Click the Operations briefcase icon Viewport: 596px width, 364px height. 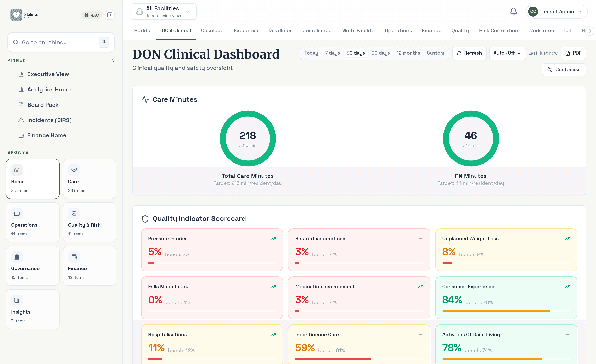pyautogui.click(x=17, y=213)
